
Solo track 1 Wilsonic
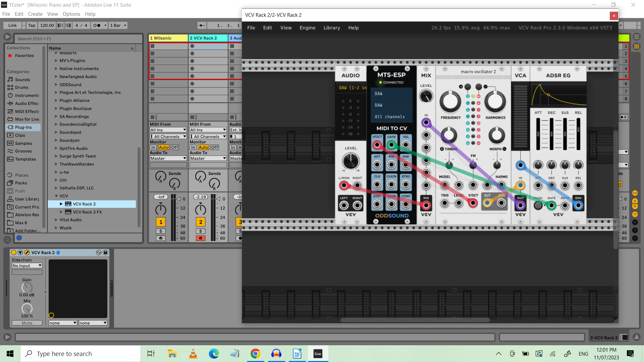click(x=161, y=231)
